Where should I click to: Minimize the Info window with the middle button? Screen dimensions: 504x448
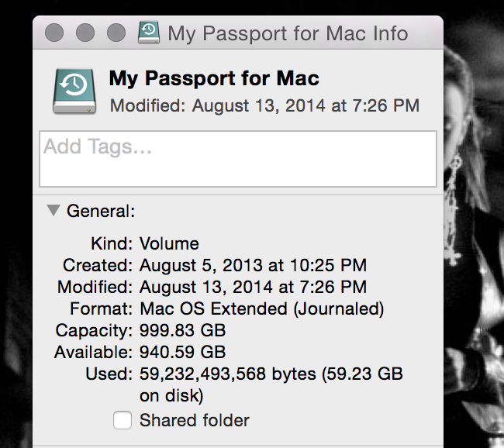coord(85,33)
